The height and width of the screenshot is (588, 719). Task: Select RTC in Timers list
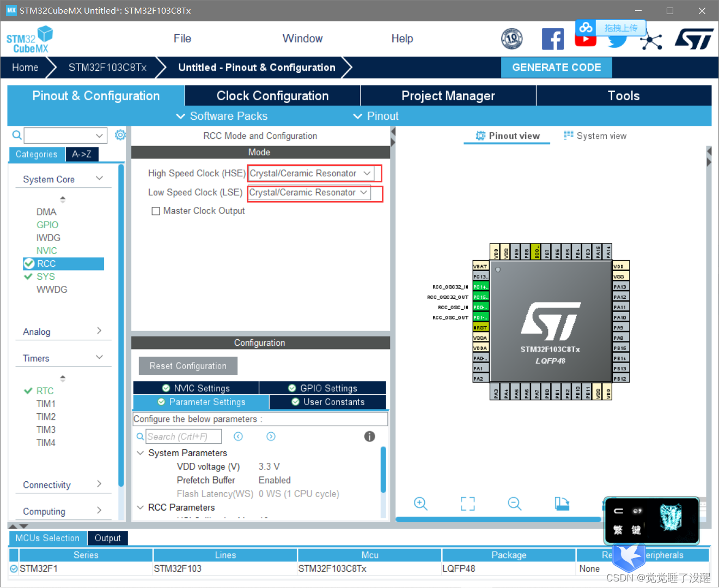pyautogui.click(x=45, y=391)
